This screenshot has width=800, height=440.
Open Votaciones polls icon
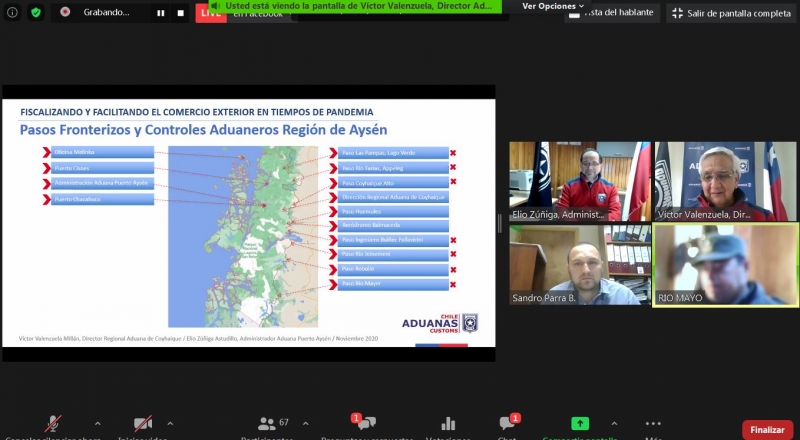tap(448, 424)
